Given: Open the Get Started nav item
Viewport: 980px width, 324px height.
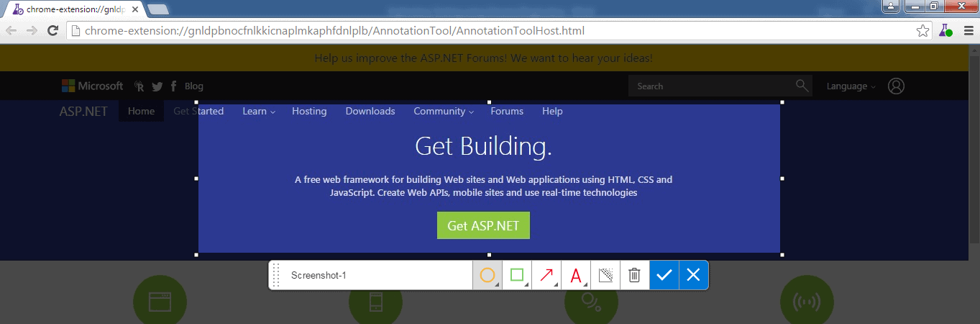Looking at the screenshot, I should 198,111.
